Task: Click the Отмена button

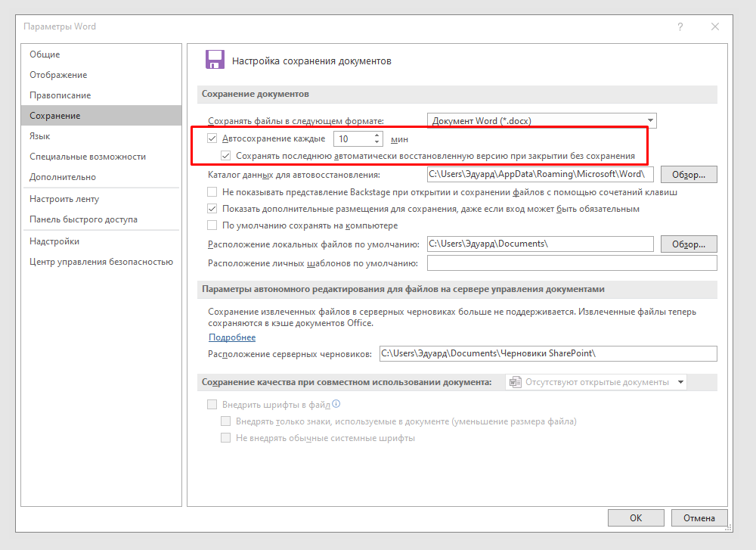Action: (x=699, y=517)
